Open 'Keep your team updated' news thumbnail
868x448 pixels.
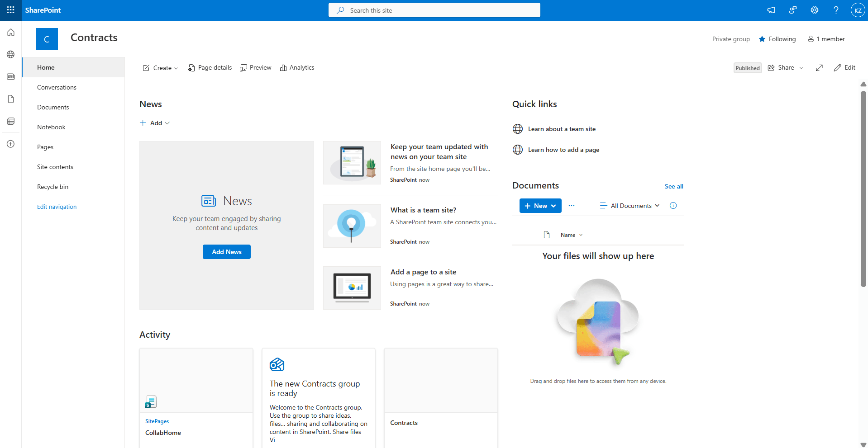click(352, 163)
